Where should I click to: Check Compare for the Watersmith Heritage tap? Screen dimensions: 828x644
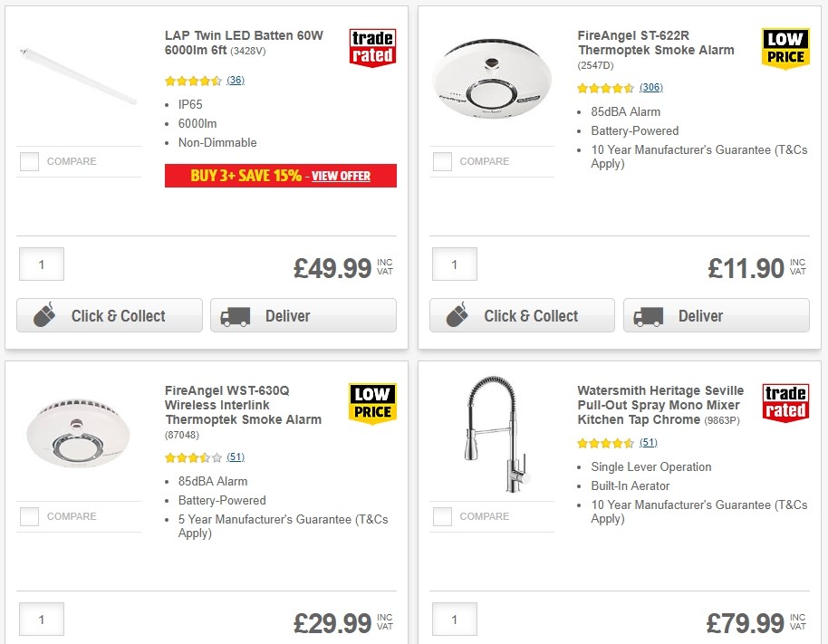441,516
